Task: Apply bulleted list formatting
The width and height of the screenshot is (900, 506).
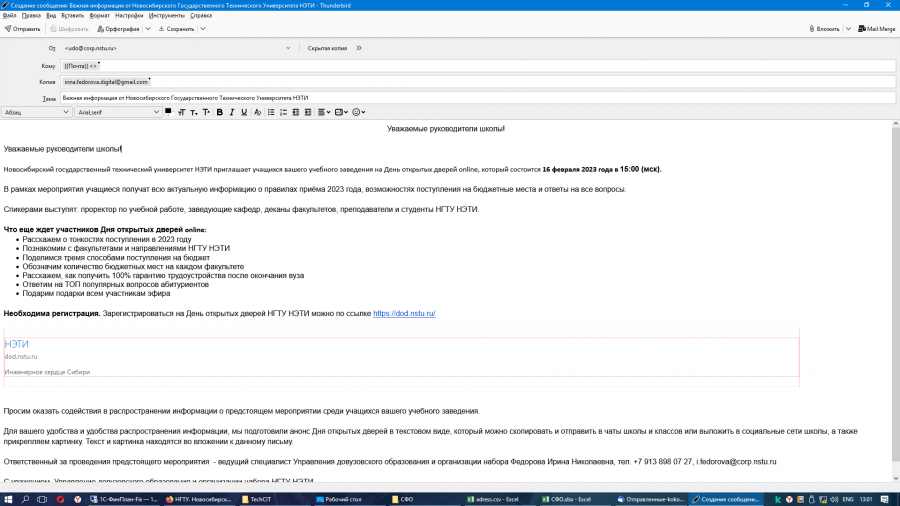Action: click(271, 112)
